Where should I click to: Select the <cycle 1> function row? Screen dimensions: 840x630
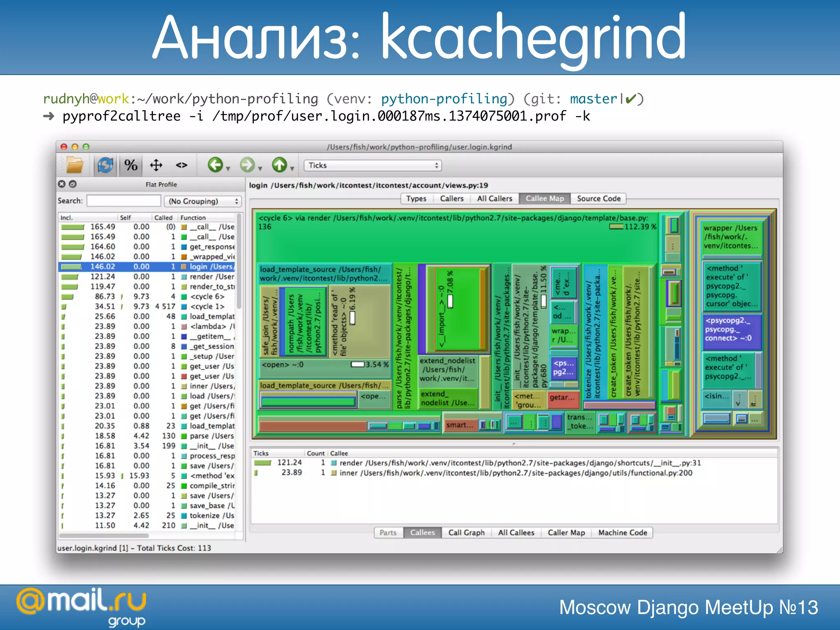[147, 306]
